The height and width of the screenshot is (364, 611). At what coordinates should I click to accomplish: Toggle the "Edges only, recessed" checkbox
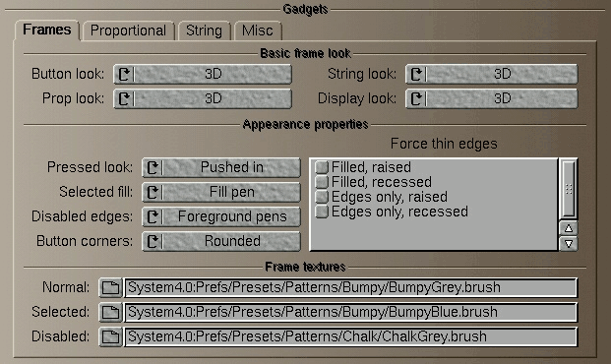[322, 212]
